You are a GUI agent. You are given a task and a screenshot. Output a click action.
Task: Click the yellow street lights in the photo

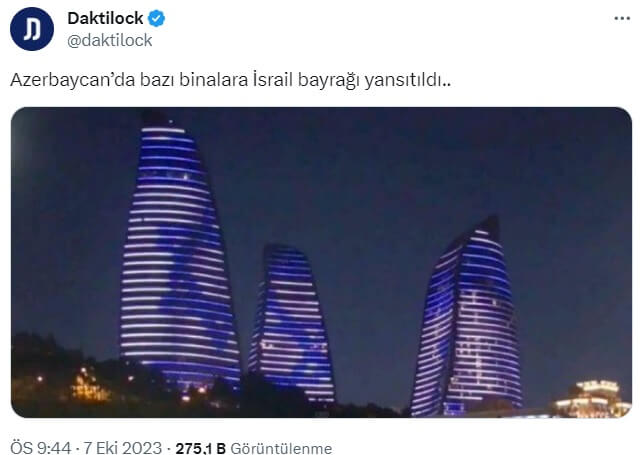pos(88,384)
